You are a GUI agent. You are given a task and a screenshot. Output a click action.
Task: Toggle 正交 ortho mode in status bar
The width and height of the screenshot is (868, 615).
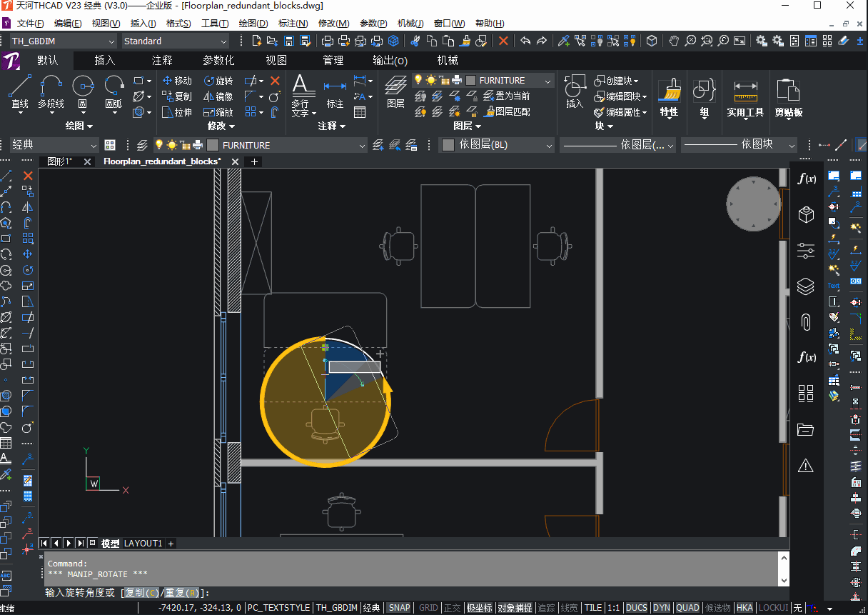tap(452, 608)
